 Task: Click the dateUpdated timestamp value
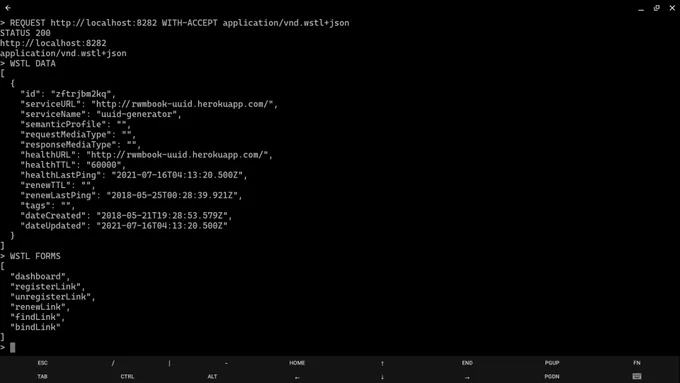pos(162,226)
